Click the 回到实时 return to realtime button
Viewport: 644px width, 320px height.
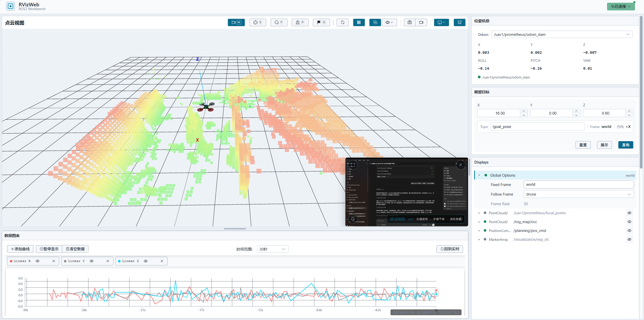coord(450,249)
